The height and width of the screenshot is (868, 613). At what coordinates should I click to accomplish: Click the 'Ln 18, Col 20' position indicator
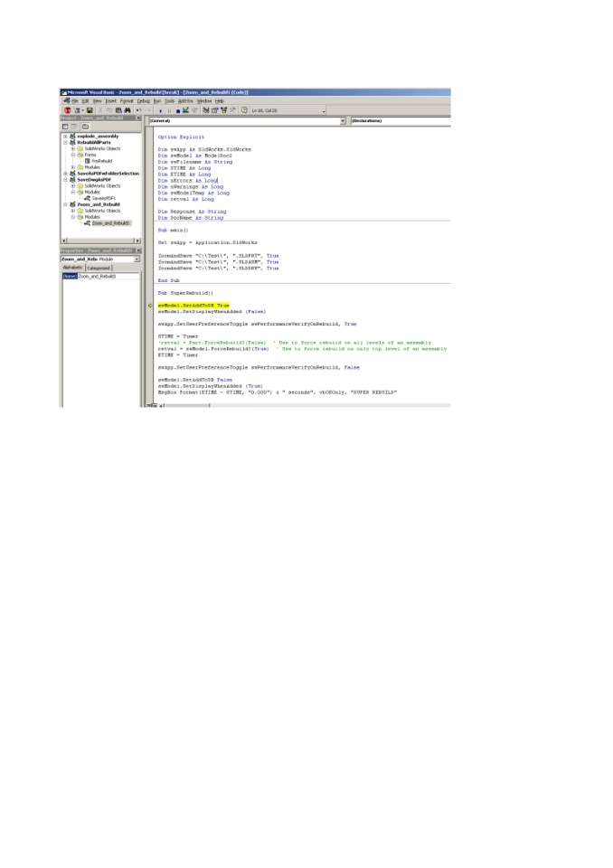coord(264,110)
